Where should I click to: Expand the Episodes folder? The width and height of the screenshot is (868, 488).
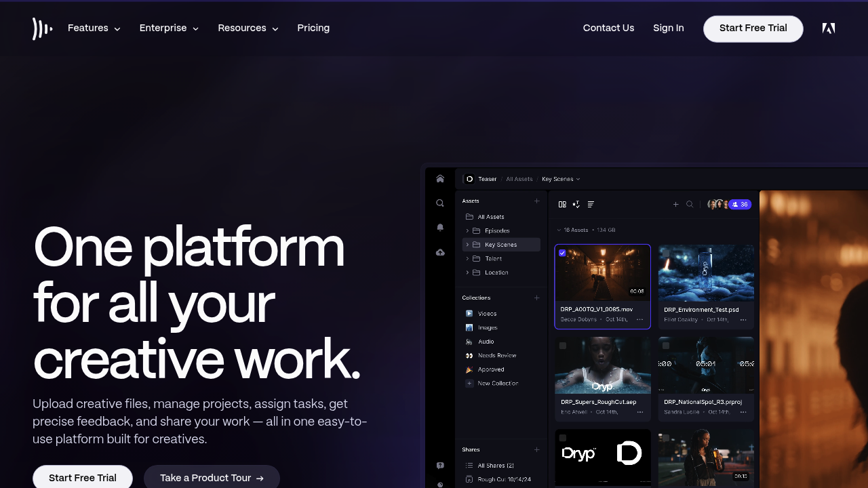pos(467,230)
